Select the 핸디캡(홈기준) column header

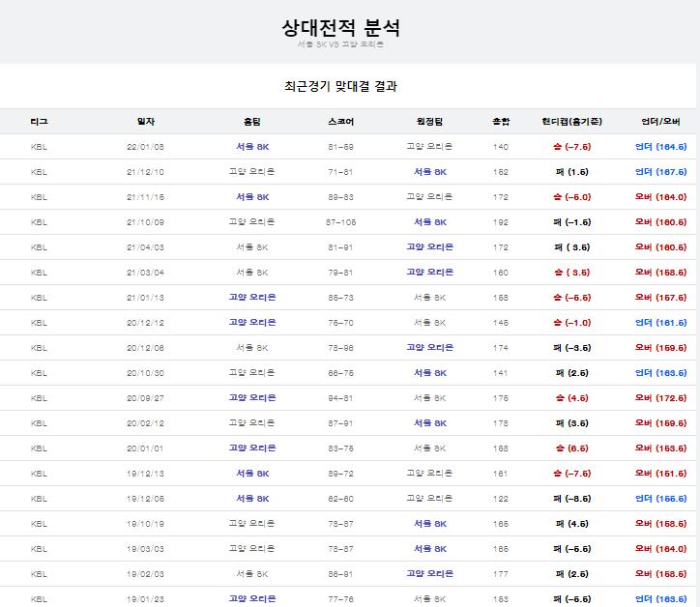tap(571, 122)
